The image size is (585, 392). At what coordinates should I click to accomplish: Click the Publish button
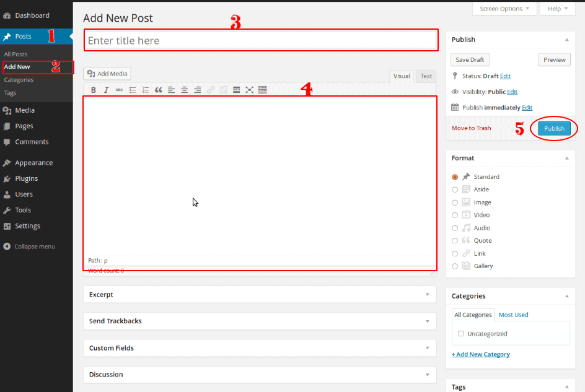click(554, 128)
